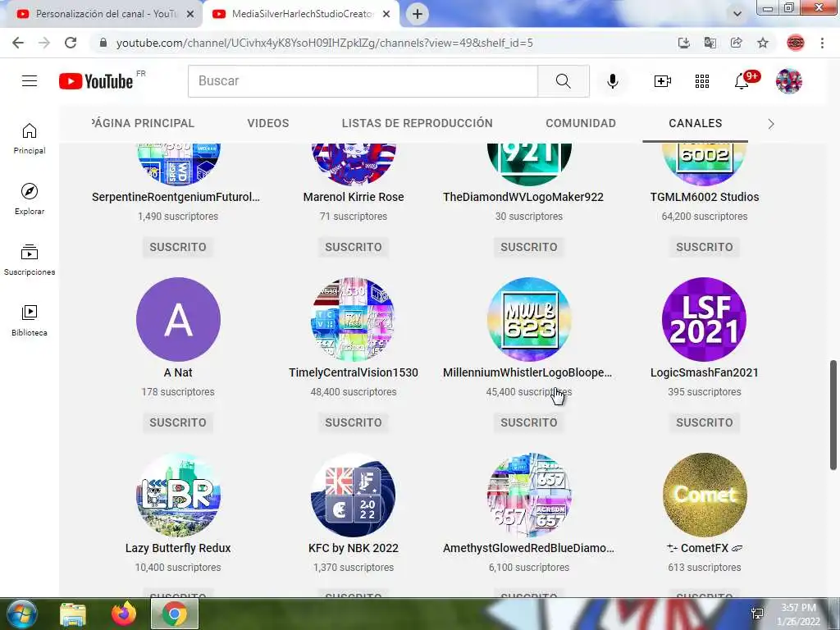Open the A Nat channel avatar
The width and height of the screenshot is (840, 630).
pyautogui.click(x=178, y=319)
